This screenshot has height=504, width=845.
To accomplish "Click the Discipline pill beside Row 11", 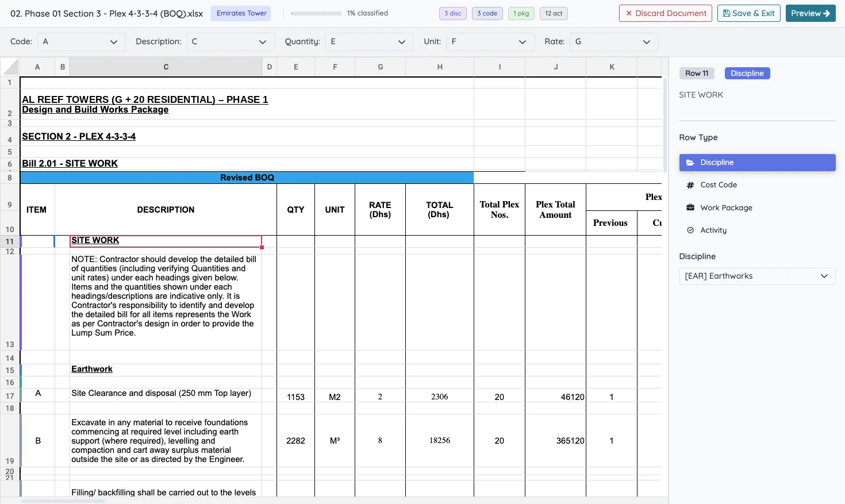I will click(x=747, y=74).
